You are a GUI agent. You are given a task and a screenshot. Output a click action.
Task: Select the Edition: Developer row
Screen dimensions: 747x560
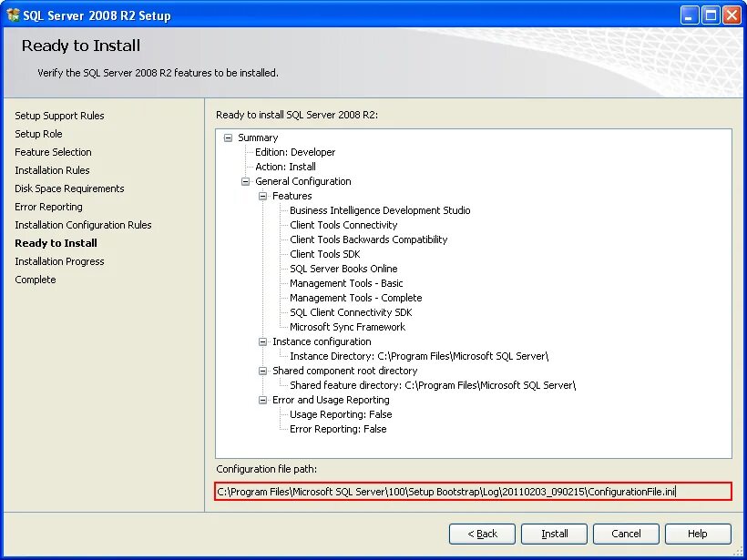click(295, 152)
